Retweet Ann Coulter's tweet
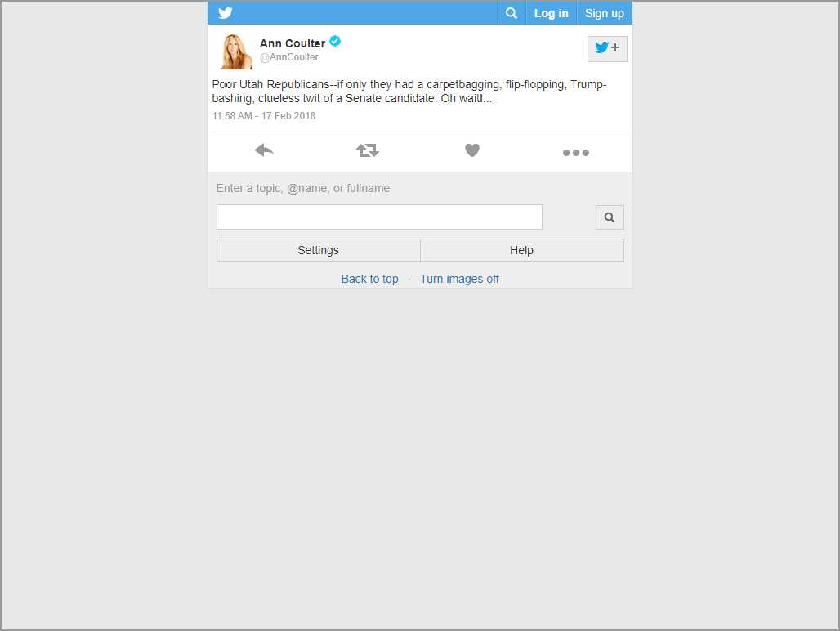Viewport: 840px width, 631px height. 368,150
